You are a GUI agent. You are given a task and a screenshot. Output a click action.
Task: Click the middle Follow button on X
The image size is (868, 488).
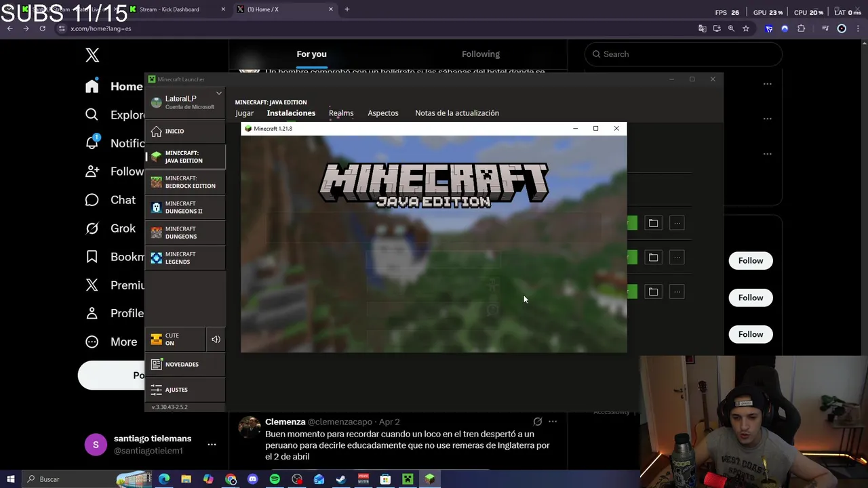[x=751, y=298]
